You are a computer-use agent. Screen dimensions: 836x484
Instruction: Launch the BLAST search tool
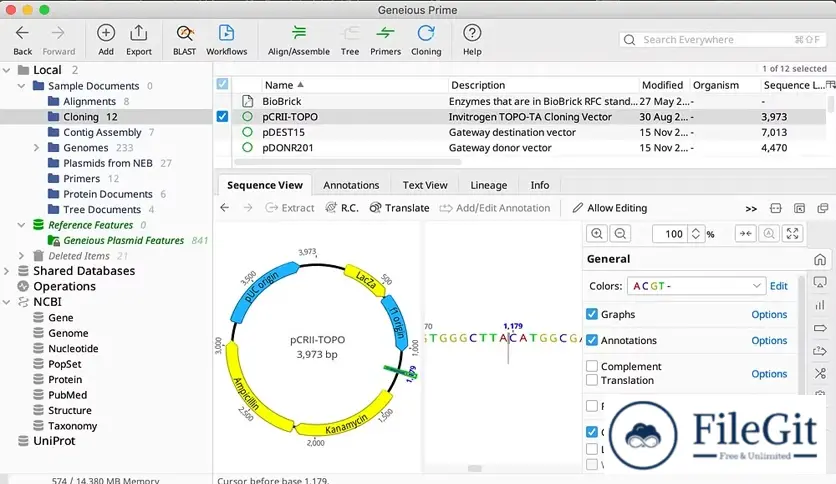coord(184,33)
